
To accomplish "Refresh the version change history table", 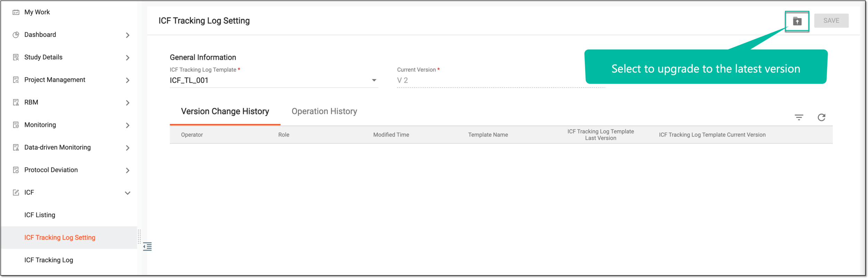I will point(821,117).
